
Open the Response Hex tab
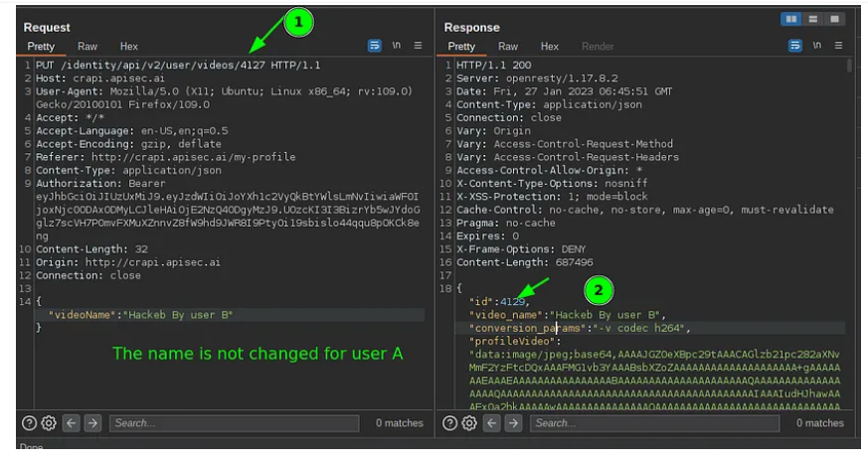click(549, 47)
